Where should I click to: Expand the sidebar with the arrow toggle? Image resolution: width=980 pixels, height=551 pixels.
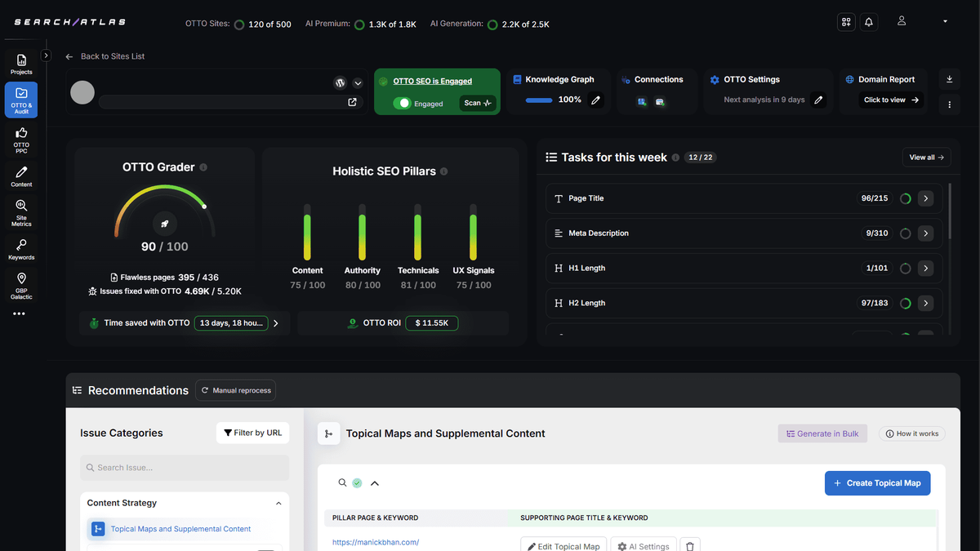(x=47, y=56)
